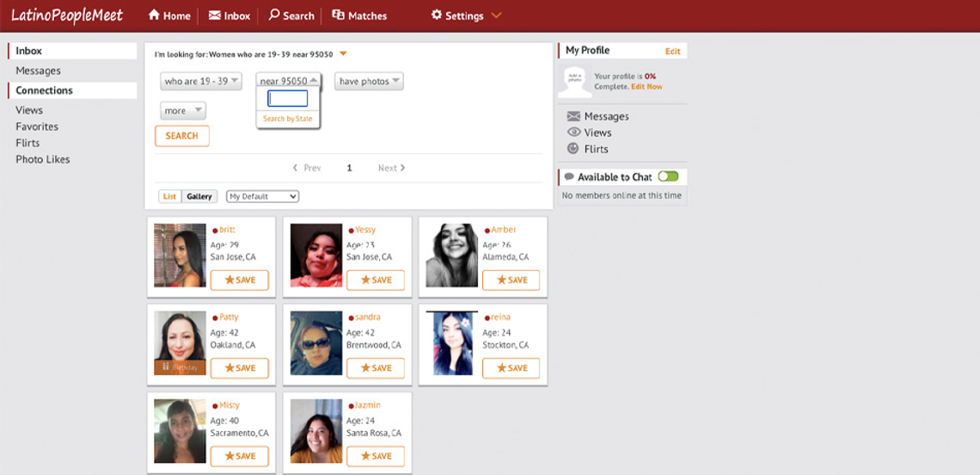Open Misty's profile photo
The height and width of the screenshot is (475, 980).
click(x=180, y=431)
